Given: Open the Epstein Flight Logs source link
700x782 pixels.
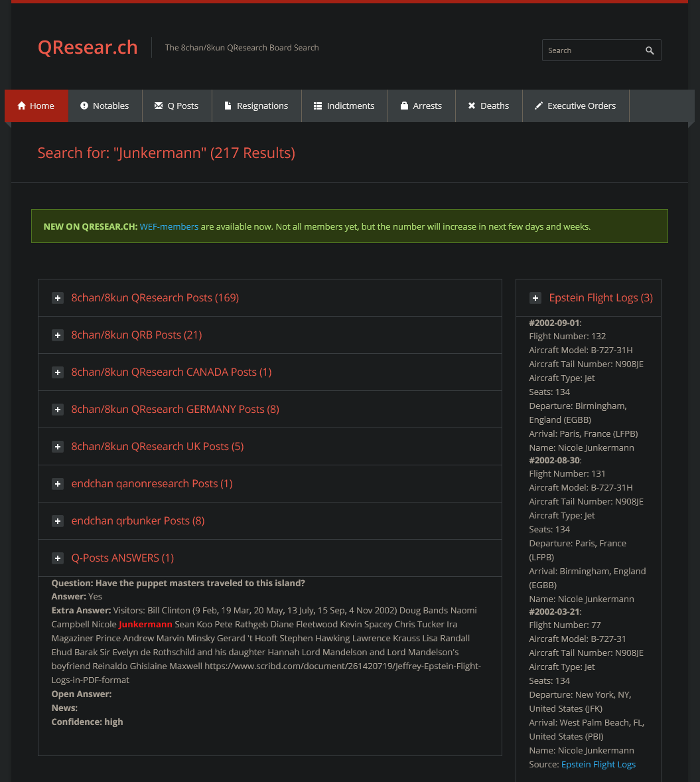Looking at the screenshot, I should pos(598,764).
